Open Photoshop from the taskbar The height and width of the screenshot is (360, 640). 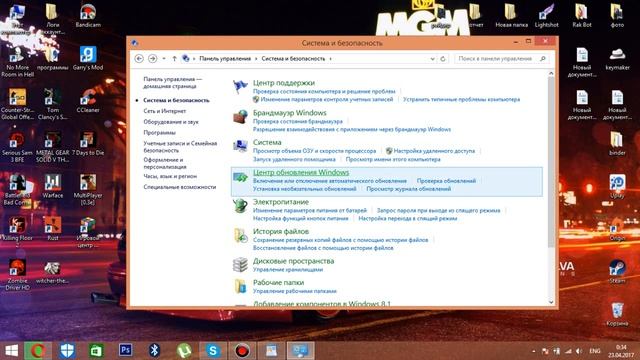[x=126, y=350]
